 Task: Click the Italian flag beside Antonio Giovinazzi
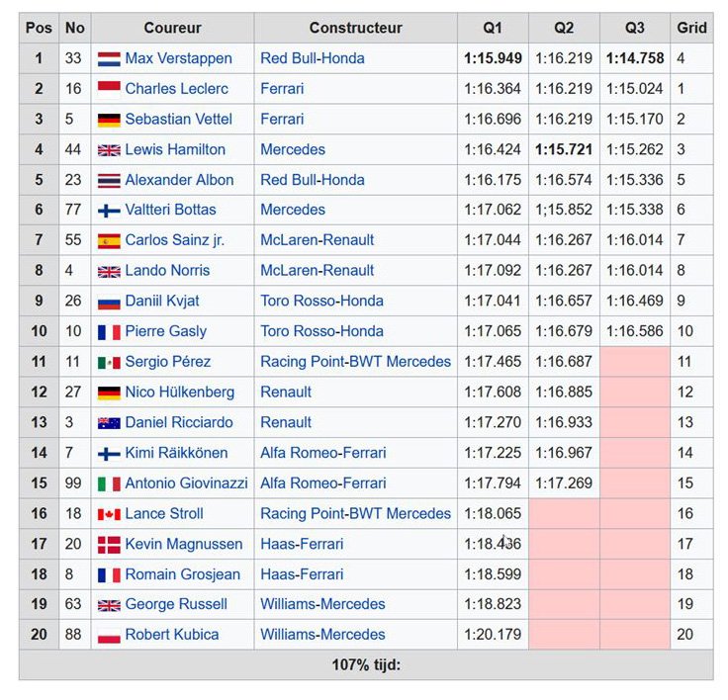coord(109,484)
